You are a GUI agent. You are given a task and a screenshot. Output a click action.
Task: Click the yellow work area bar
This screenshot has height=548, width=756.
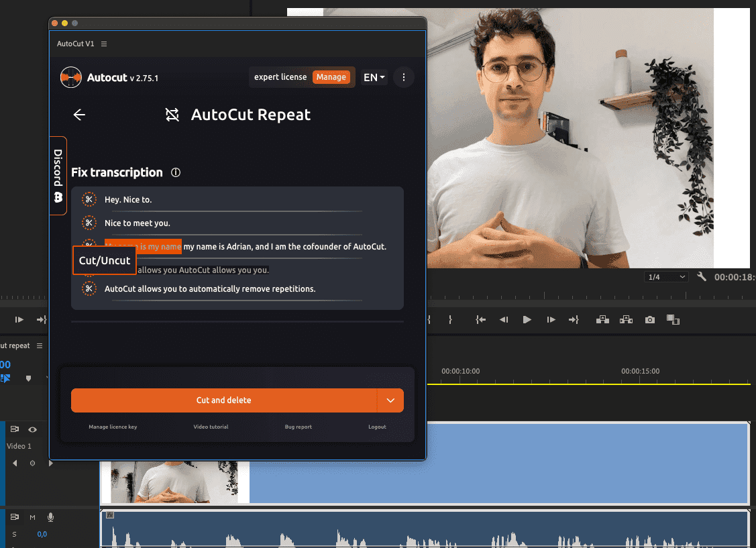point(589,384)
